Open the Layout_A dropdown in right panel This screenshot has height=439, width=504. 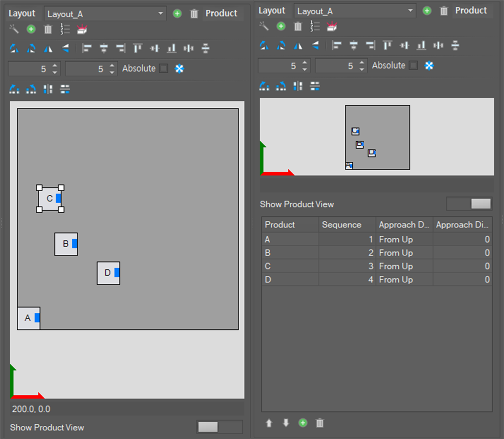pyautogui.click(x=355, y=11)
